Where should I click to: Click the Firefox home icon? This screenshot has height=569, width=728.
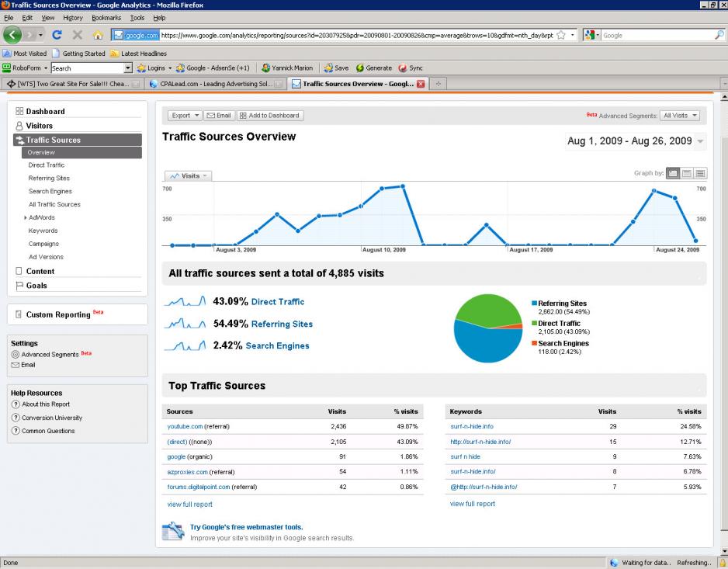(x=98, y=35)
